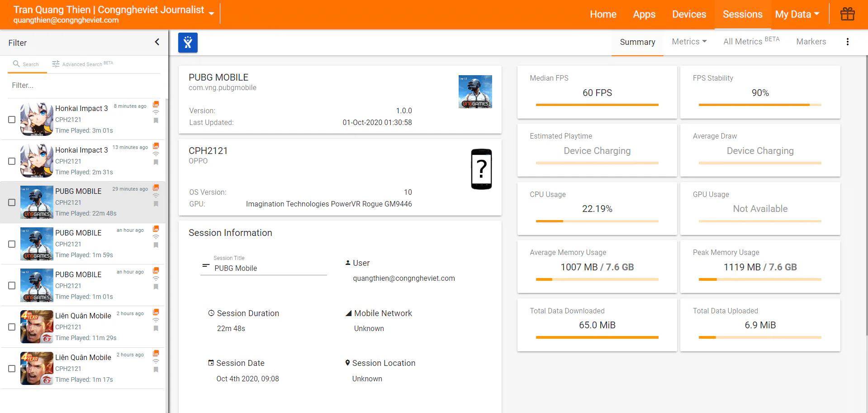Tick checkbox for PUBG MOBILE 22m 48s session
868x413 pixels.
pyautogui.click(x=12, y=202)
